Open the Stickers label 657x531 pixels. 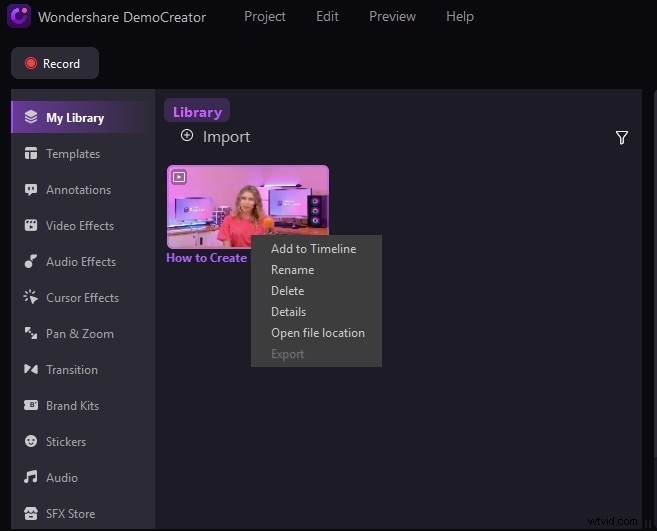(66, 442)
